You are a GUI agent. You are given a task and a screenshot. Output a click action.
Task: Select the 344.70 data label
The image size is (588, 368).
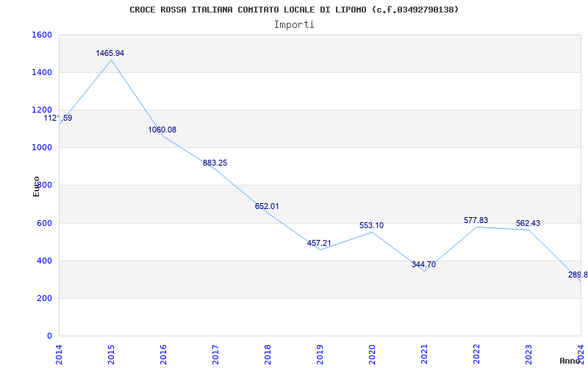tap(424, 264)
